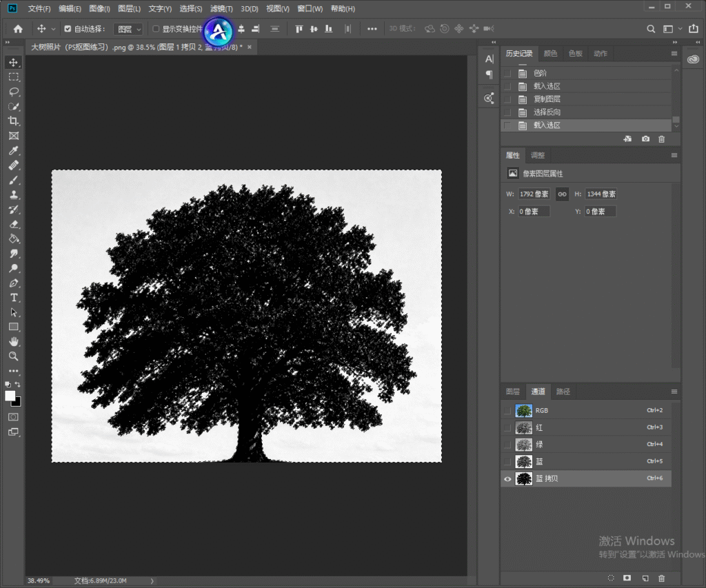Viewport: 706px width, 588px height.
Task: Expand the Move tool preset picker arrow
Action: (53, 29)
